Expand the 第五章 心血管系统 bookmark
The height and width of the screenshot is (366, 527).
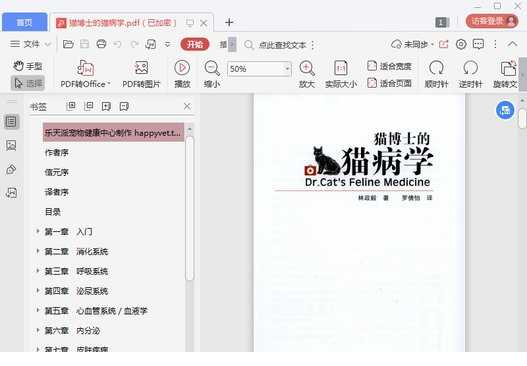coord(38,310)
